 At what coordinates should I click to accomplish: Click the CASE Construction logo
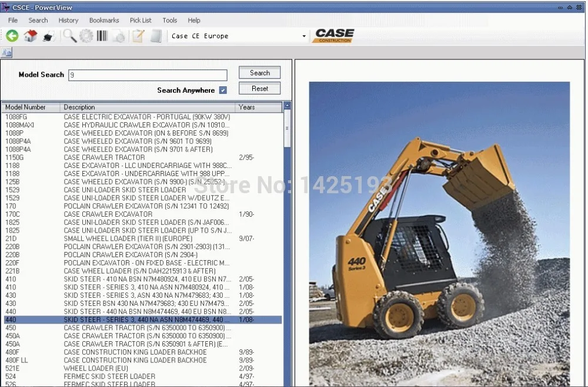point(334,36)
